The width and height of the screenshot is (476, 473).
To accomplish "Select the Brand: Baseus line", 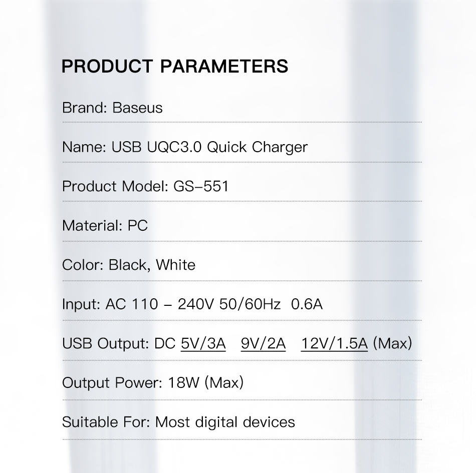I will click(x=112, y=108).
